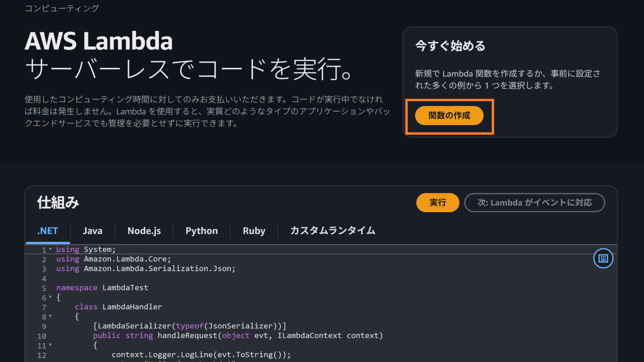Run the sample code with 実行 button

438,203
